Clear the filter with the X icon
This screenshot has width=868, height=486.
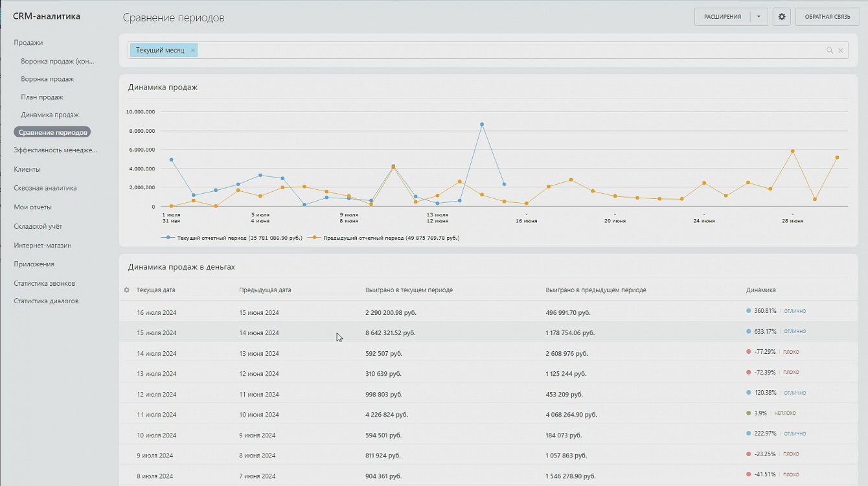click(841, 51)
